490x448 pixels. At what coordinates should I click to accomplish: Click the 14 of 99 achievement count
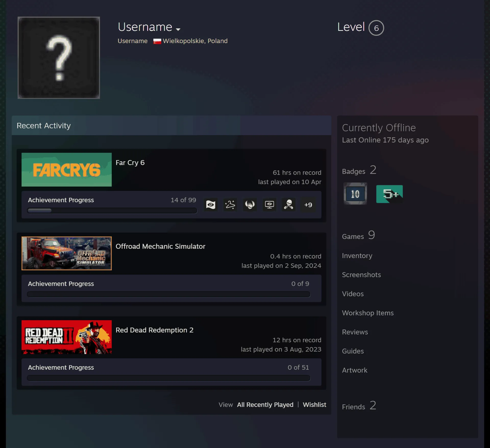tap(183, 200)
